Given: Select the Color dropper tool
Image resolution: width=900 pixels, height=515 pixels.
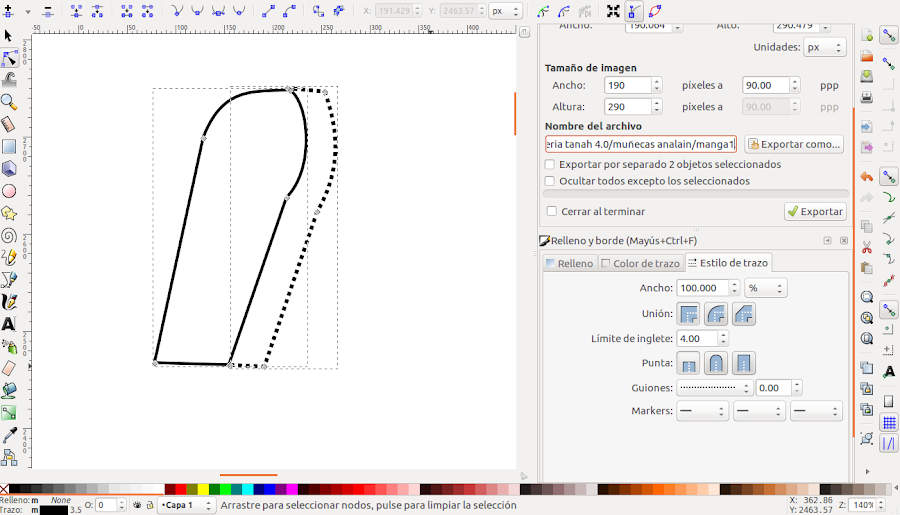Looking at the screenshot, I should tap(9, 435).
